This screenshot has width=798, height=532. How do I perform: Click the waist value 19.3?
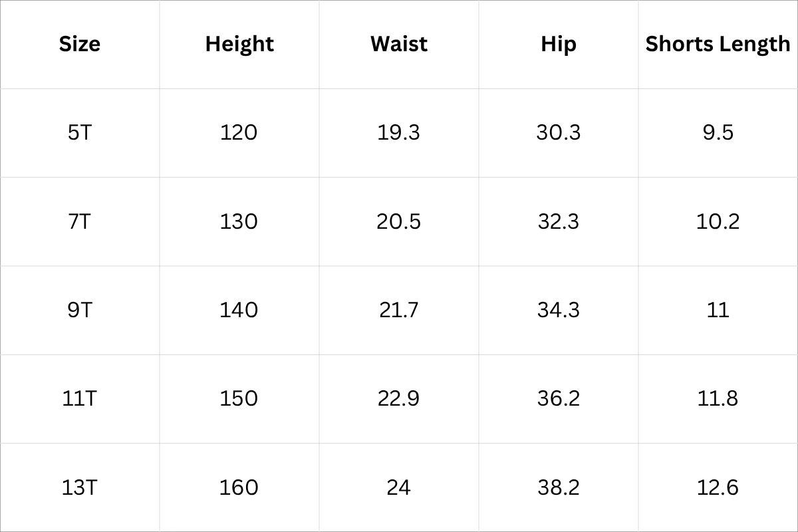pyautogui.click(x=398, y=132)
